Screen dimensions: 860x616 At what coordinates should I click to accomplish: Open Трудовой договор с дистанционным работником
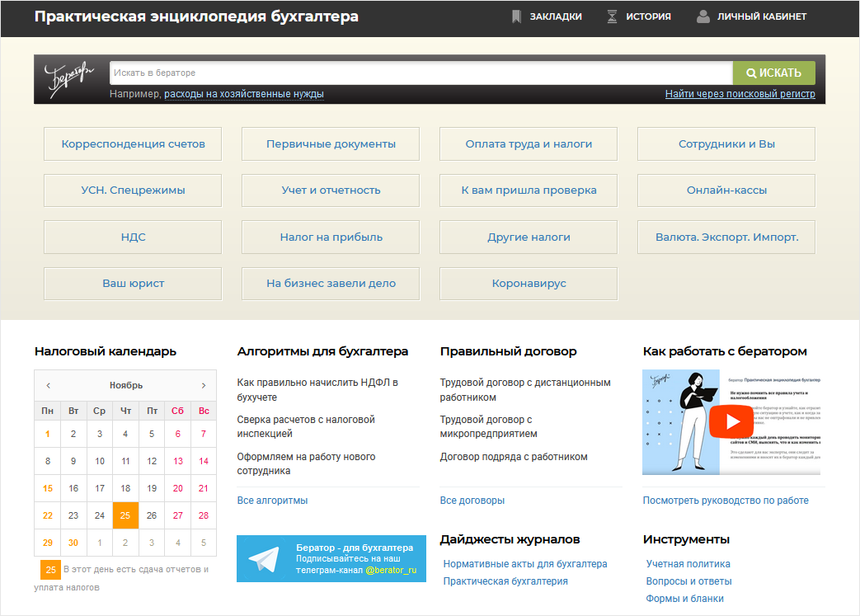coord(525,389)
